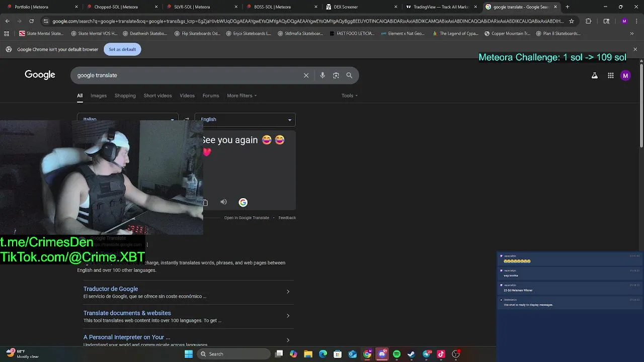Bookmark this page star icon
Image resolution: width=644 pixels, height=362 pixels.
572,21
